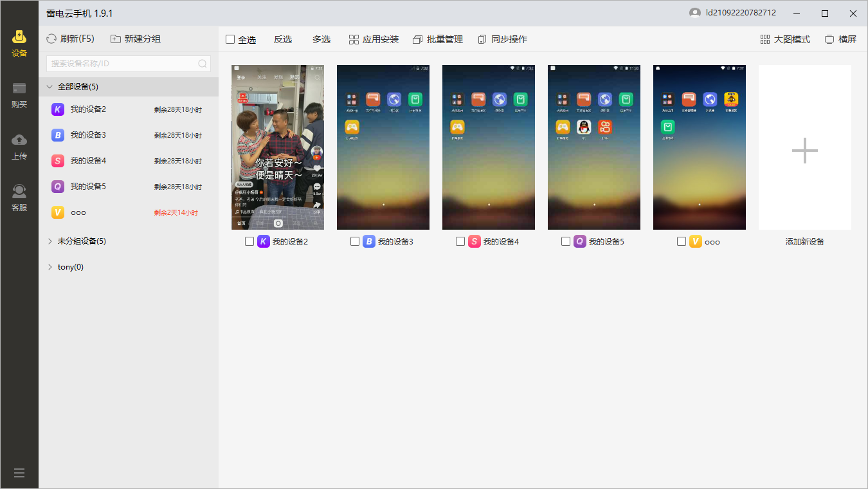Image resolution: width=868 pixels, height=489 pixels.
Task: Open 应用安装 app install
Action: pos(374,39)
